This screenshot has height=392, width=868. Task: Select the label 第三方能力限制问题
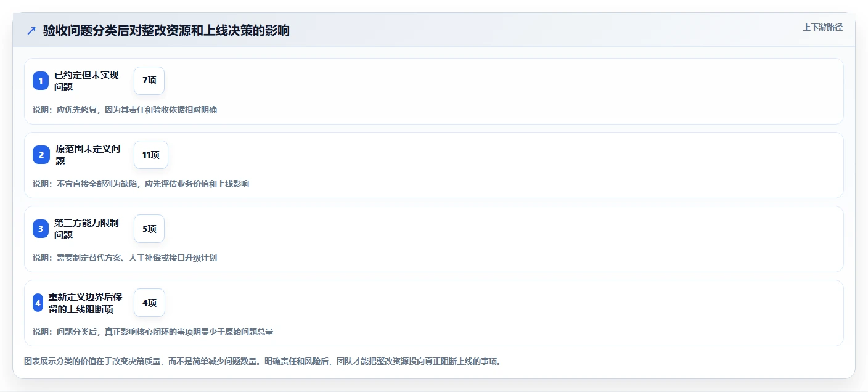point(86,229)
